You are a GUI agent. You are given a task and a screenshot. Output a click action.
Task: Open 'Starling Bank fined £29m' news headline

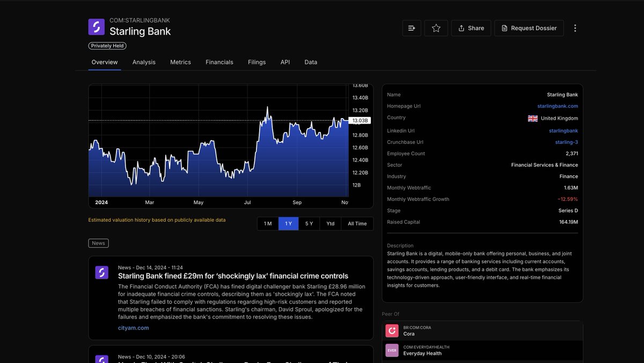233,276
